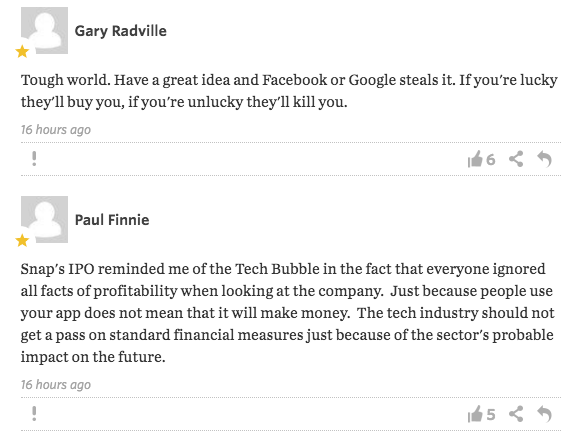Click the gold star badge on Paul's avatar
573x441 pixels.
[22, 240]
